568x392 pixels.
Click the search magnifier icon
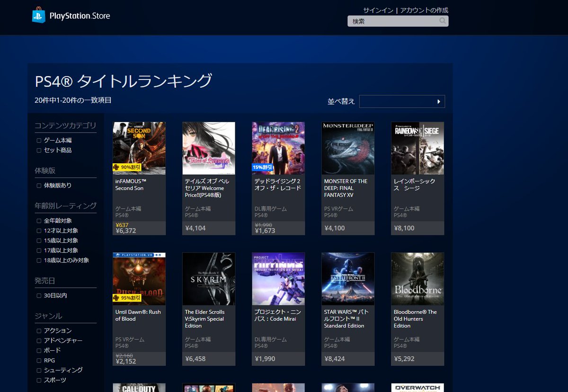tap(443, 21)
